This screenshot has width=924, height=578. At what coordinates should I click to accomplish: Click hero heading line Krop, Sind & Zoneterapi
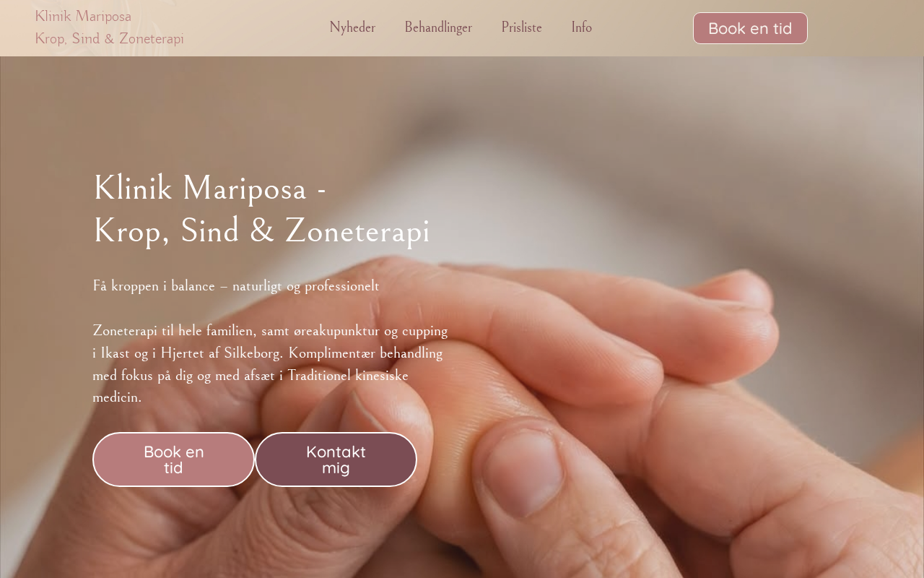261,230
